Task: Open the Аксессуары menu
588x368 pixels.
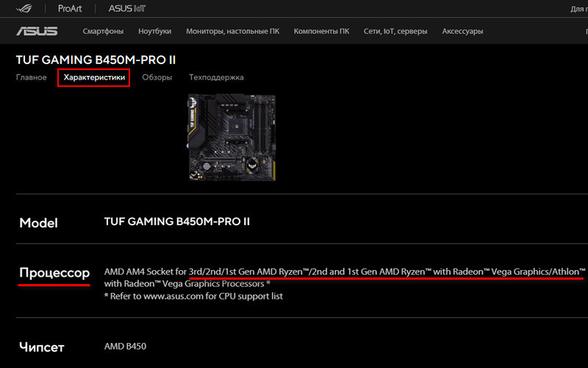Action: click(462, 31)
